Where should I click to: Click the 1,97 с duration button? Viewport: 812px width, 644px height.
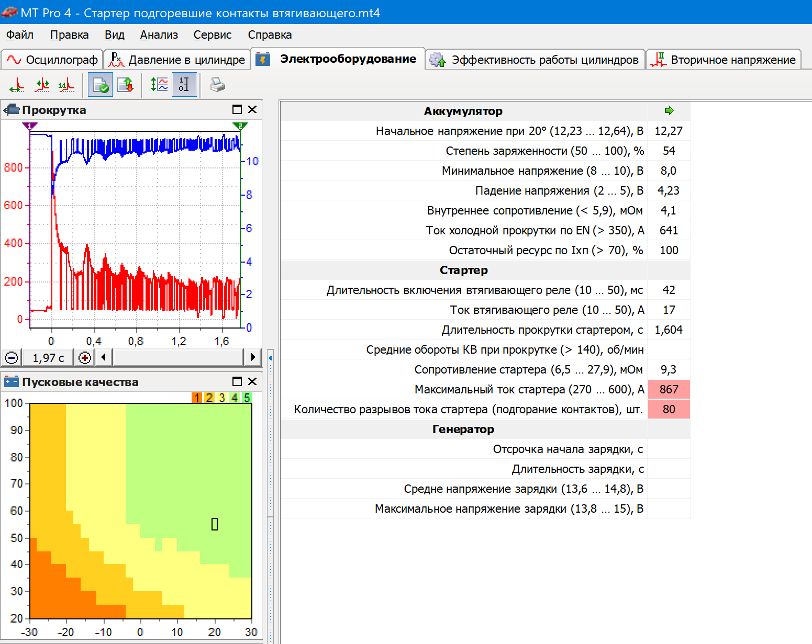coord(48,358)
